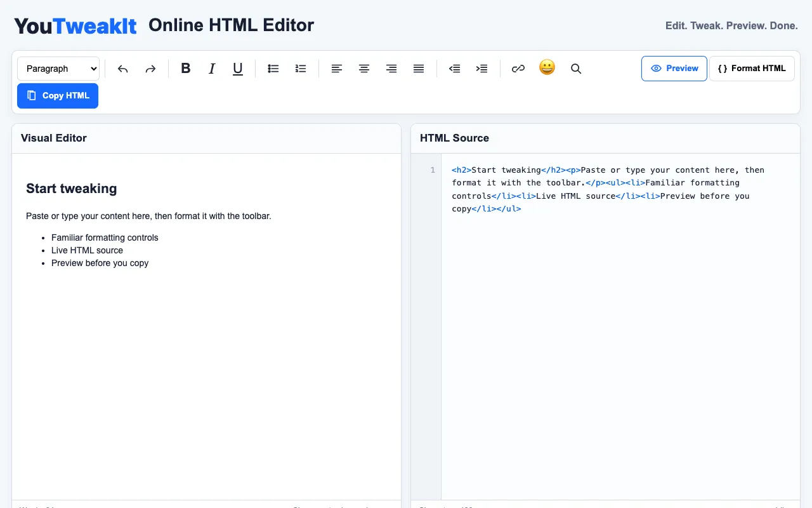Insert a bulleted list

(x=273, y=69)
